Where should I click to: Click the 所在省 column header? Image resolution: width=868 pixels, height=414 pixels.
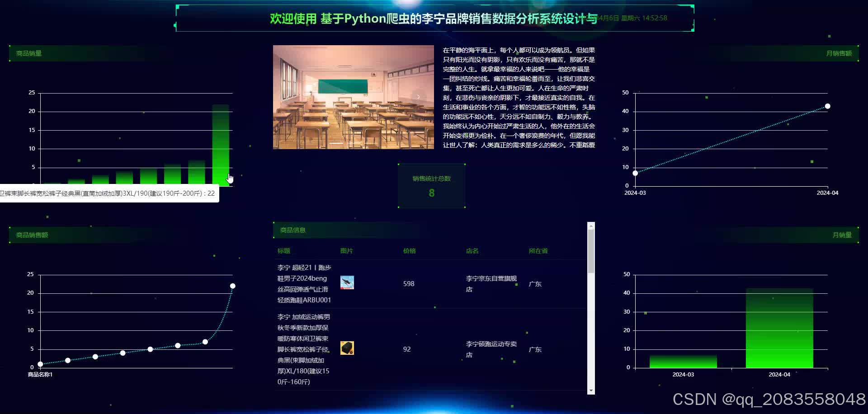pos(538,251)
